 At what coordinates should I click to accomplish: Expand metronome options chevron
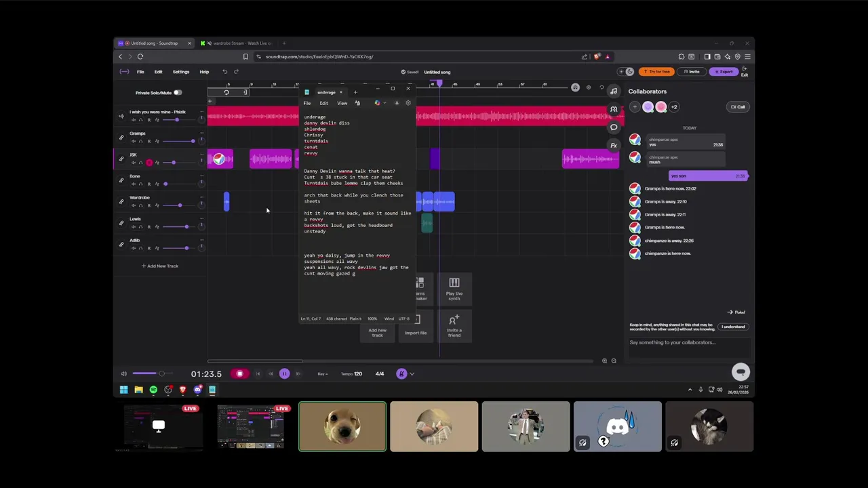pos(412,373)
